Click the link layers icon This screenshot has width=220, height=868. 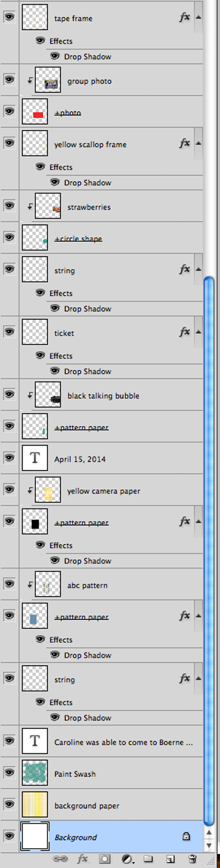click(x=59, y=859)
